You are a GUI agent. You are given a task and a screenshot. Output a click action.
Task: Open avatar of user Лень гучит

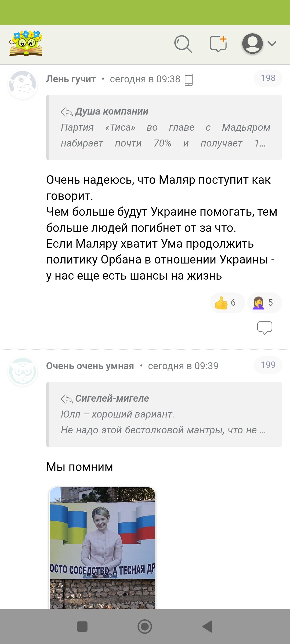[x=23, y=84]
